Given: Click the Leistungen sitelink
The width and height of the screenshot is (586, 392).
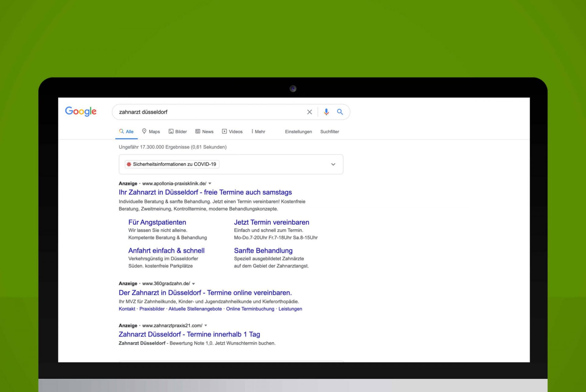Looking at the screenshot, I should click(290, 309).
